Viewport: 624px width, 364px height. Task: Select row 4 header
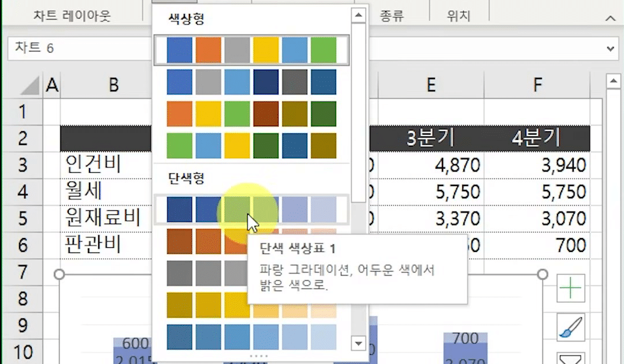click(23, 192)
